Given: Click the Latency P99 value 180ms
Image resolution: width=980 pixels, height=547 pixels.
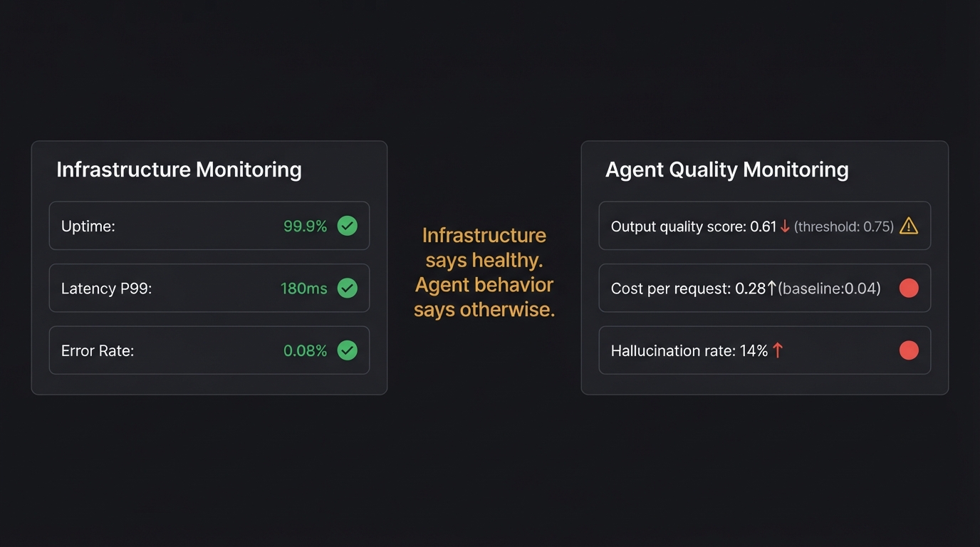Looking at the screenshot, I should (304, 288).
